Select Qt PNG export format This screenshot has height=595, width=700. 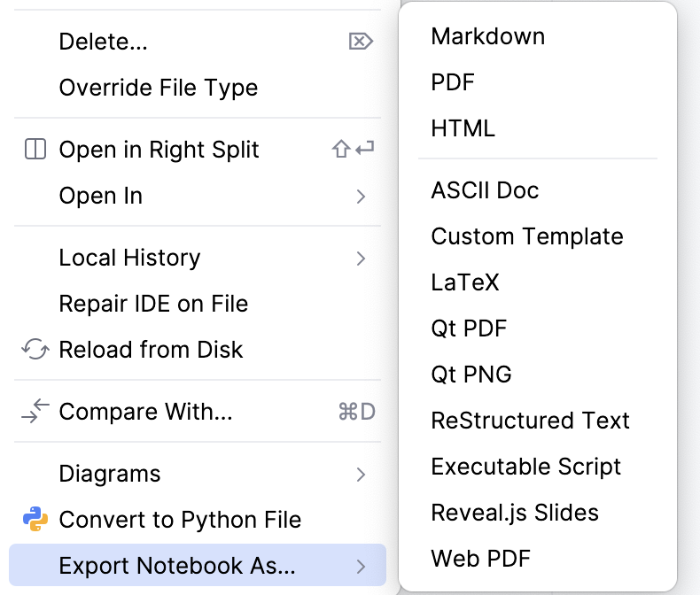point(471,375)
